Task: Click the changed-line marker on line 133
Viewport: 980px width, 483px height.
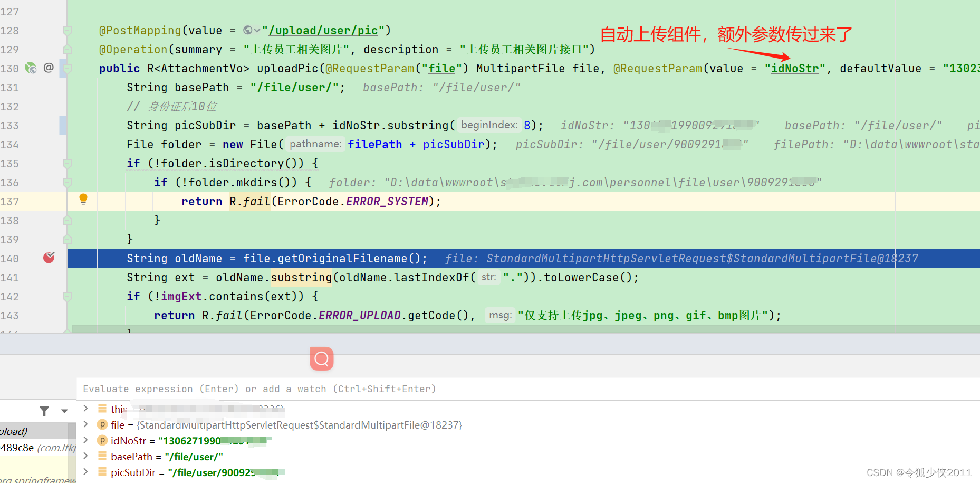Action: 63,125
